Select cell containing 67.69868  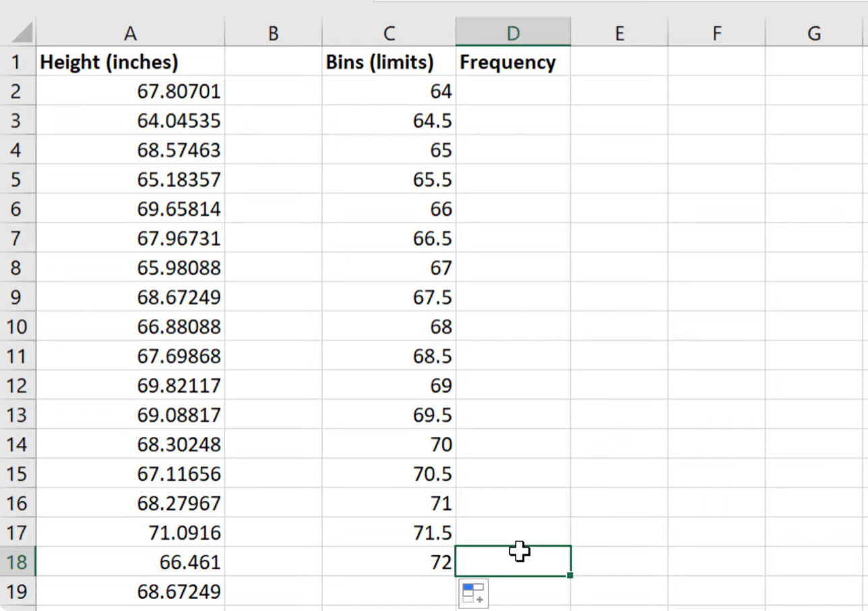[x=130, y=356]
